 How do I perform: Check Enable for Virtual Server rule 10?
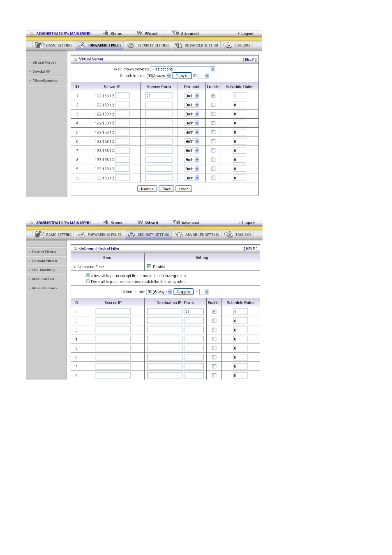(x=213, y=178)
